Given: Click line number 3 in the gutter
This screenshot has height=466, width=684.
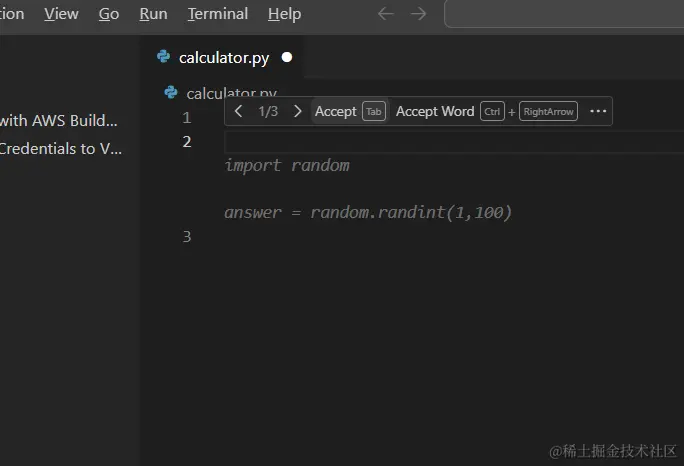Looking at the screenshot, I should (187, 236).
